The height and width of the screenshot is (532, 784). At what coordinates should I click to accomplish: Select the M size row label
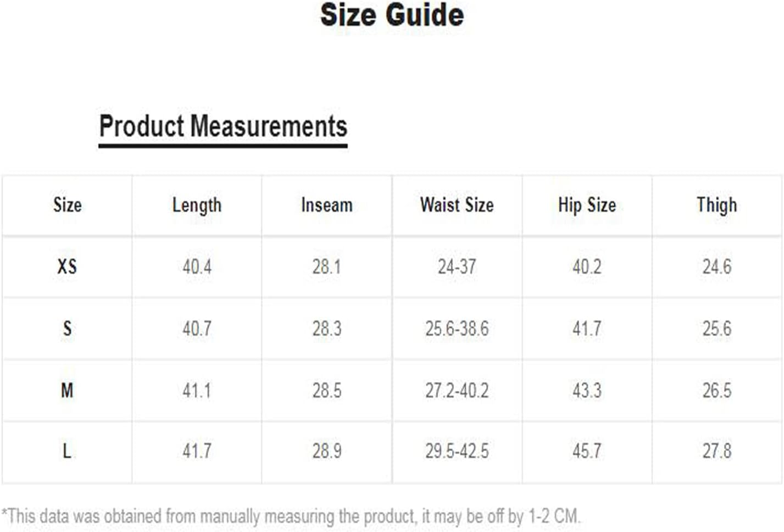click(x=67, y=390)
